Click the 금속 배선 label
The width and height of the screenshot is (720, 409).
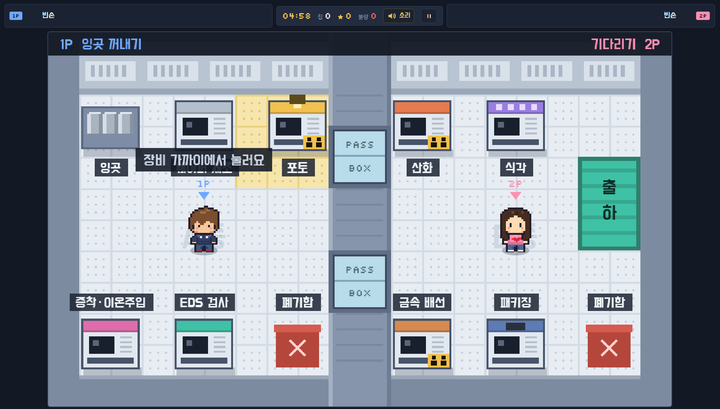422,302
